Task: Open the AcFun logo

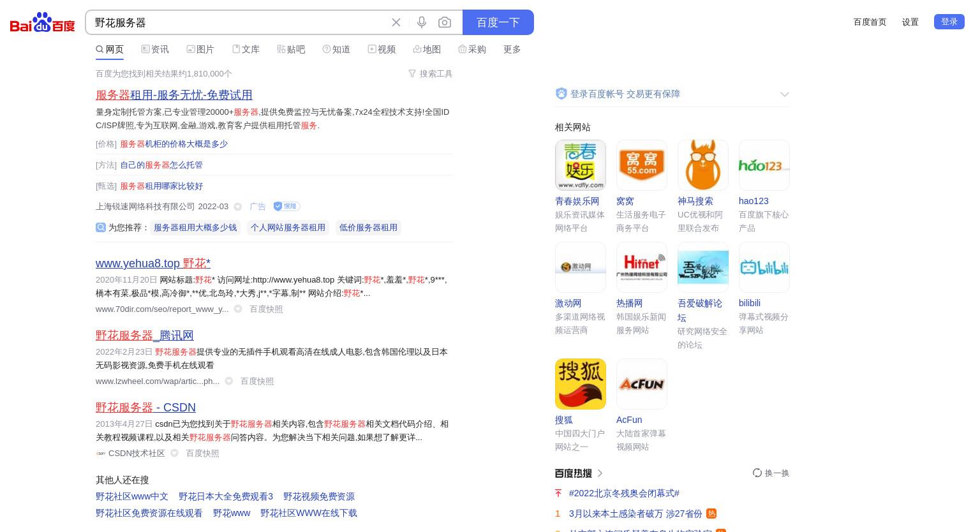Action: [x=642, y=384]
